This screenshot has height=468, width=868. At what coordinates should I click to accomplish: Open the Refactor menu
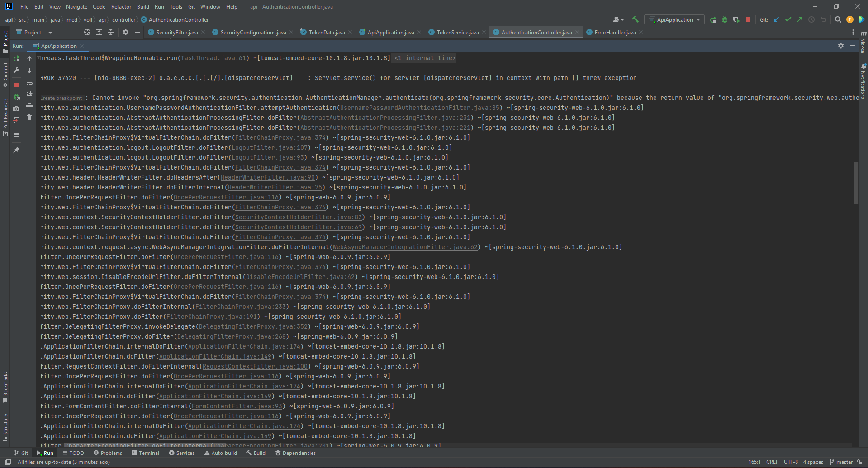[x=121, y=7]
